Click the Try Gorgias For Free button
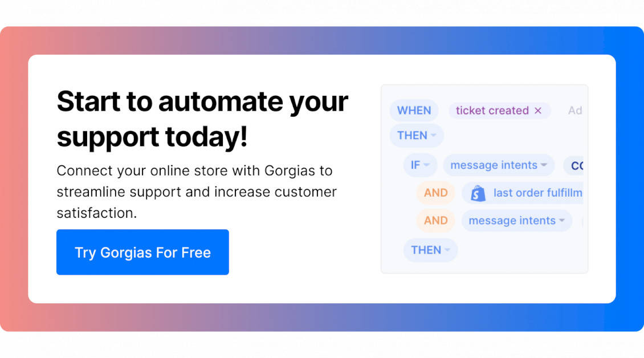 (x=142, y=252)
